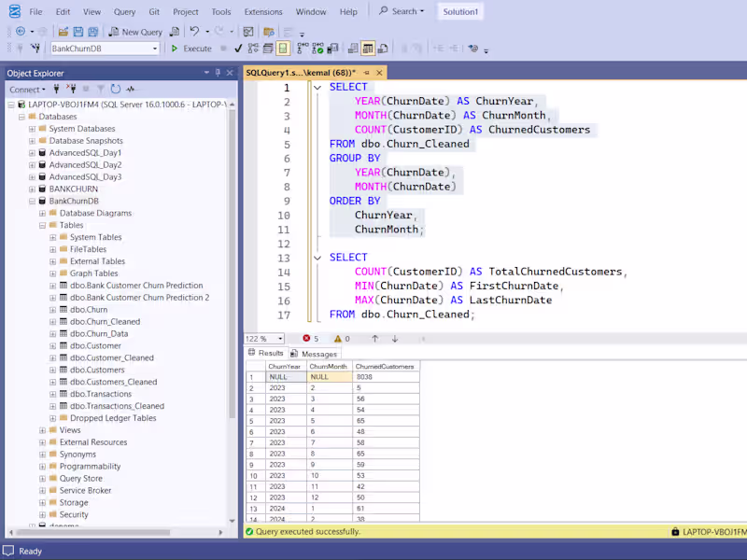Toggle Include Live Query Statistics
Screen dimensions: 747x560
coord(317,49)
